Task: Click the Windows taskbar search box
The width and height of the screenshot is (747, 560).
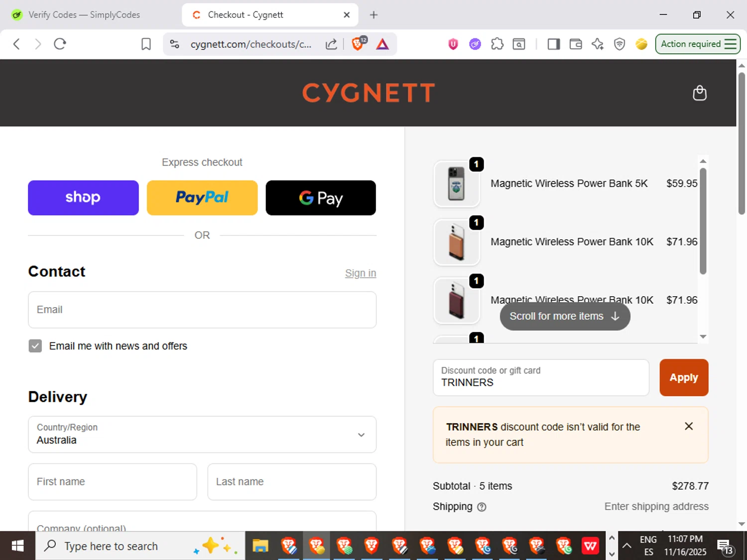Action: click(x=140, y=546)
